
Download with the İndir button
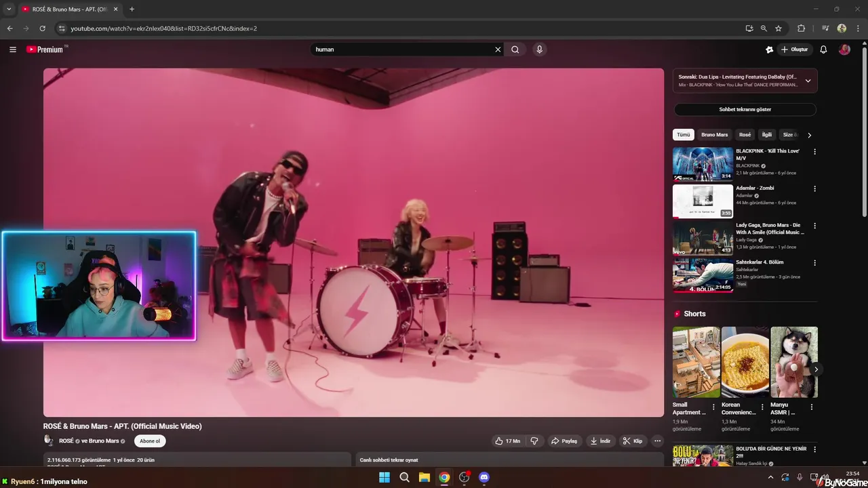(x=600, y=441)
